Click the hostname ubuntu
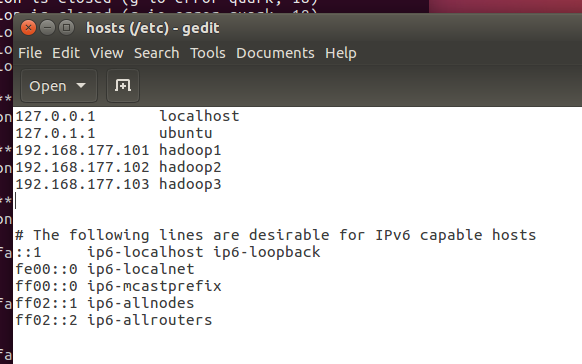Screen dimensions: 582x364 pyautogui.click(x=186, y=133)
